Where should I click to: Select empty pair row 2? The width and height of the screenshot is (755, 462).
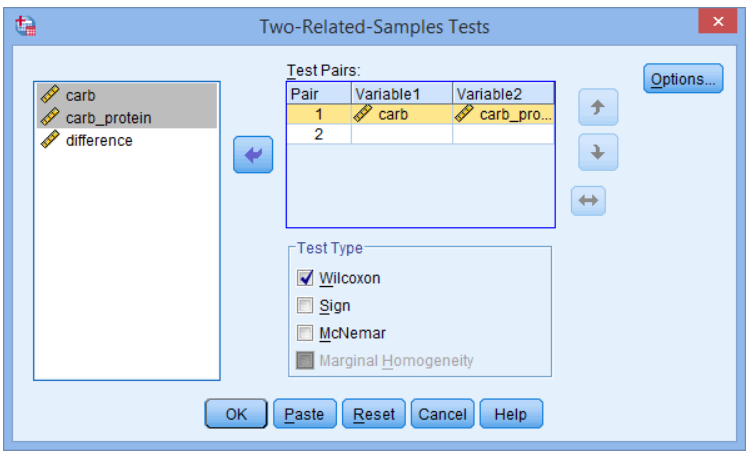tap(420, 134)
